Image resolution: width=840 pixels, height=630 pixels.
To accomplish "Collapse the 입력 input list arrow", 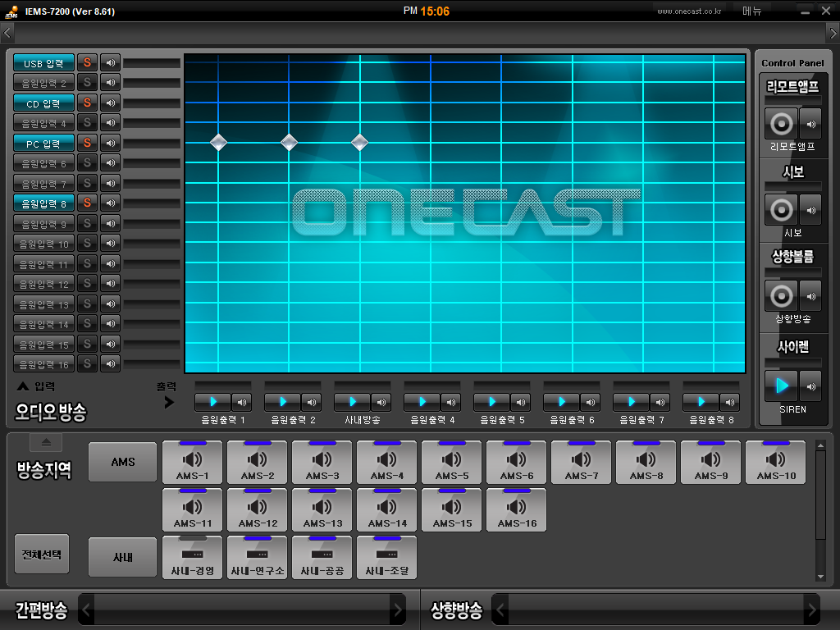I will pyautogui.click(x=23, y=386).
